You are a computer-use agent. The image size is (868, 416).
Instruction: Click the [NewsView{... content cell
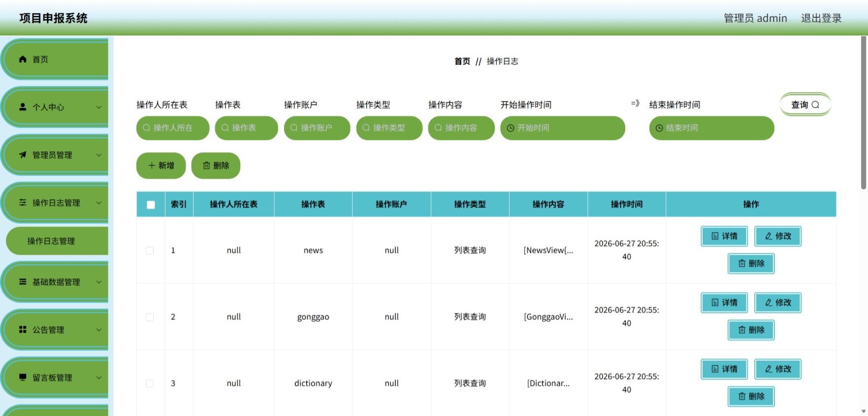click(548, 250)
